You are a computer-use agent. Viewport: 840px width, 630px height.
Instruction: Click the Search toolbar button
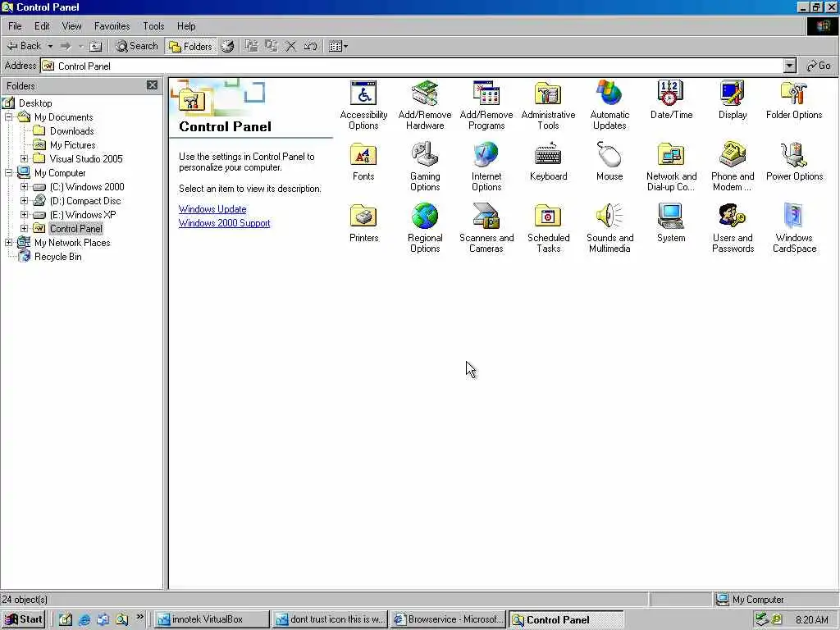tap(137, 46)
